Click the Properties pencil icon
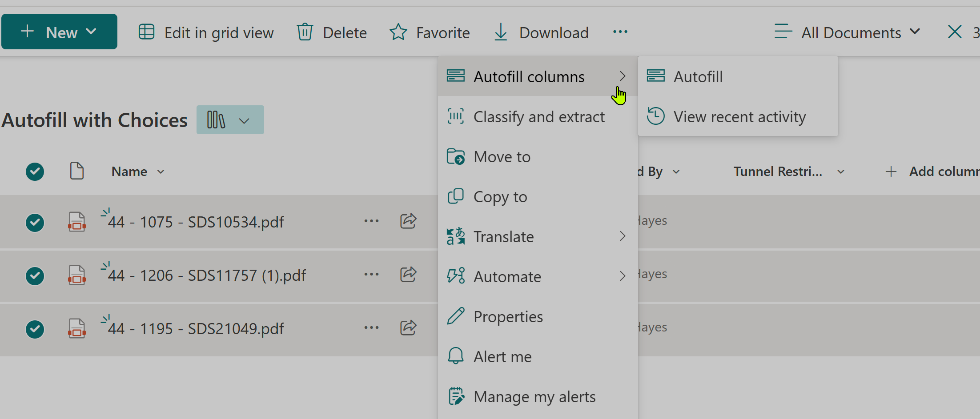 click(x=456, y=316)
